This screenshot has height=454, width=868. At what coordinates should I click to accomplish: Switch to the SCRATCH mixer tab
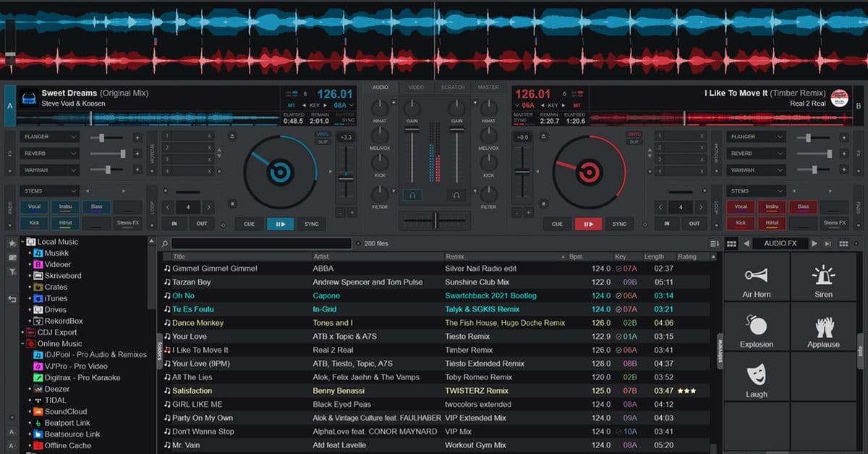(x=452, y=87)
